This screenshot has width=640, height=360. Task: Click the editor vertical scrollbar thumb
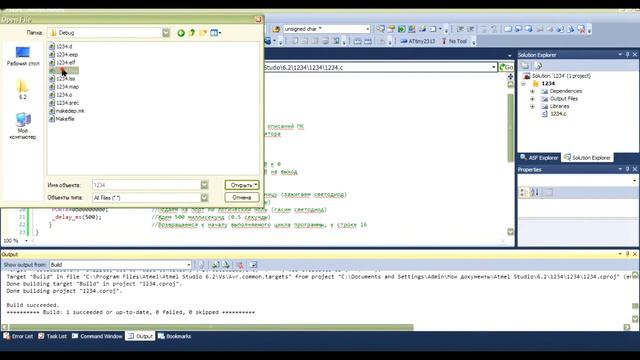click(x=510, y=127)
